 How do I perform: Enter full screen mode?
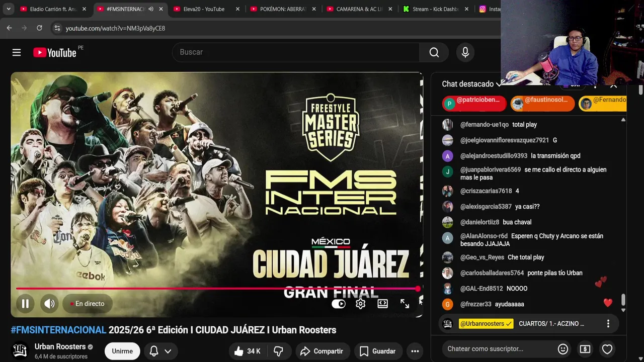pyautogui.click(x=405, y=304)
